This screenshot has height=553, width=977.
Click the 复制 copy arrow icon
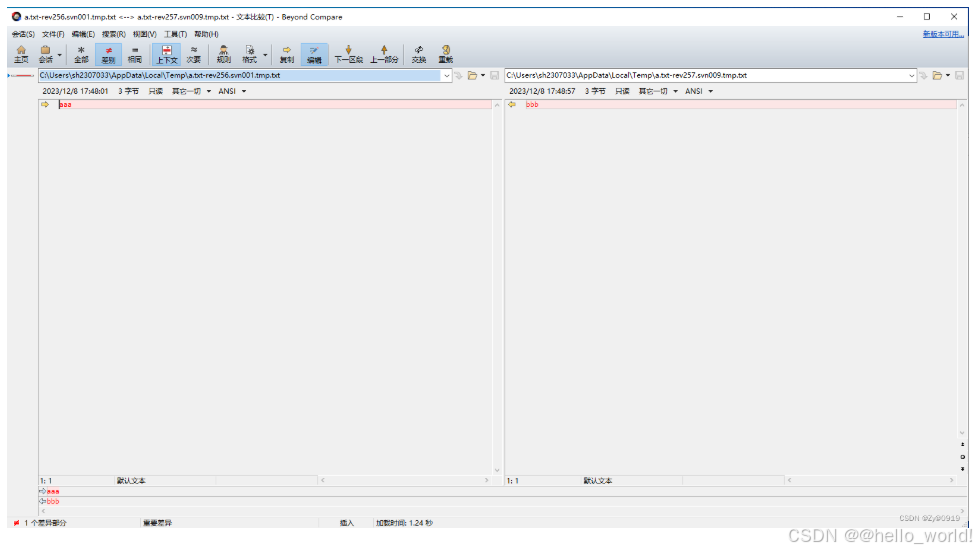coord(287,54)
